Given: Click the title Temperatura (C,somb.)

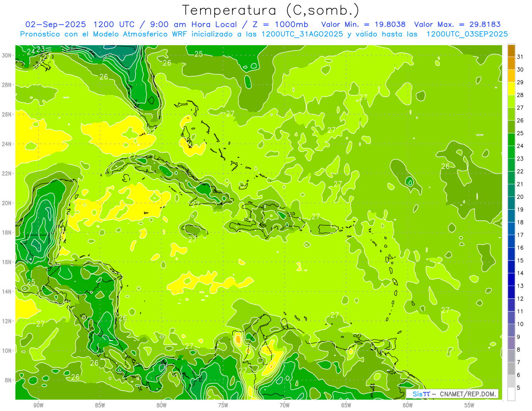Looking at the screenshot, I should (x=270, y=10).
